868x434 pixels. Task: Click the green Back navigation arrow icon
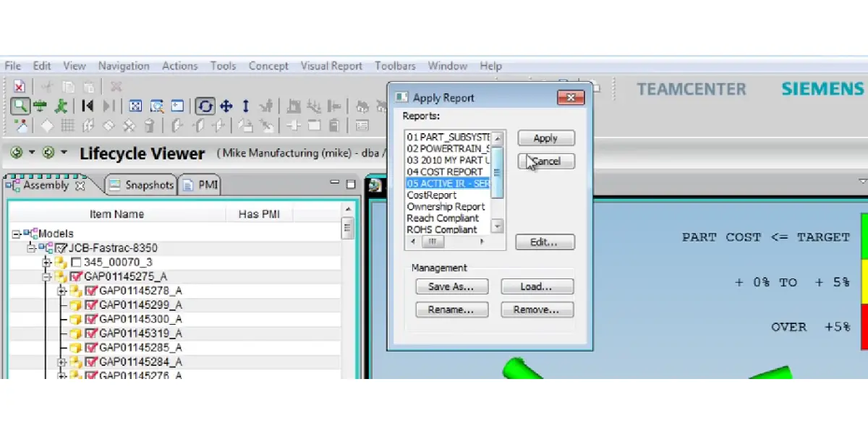click(17, 153)
